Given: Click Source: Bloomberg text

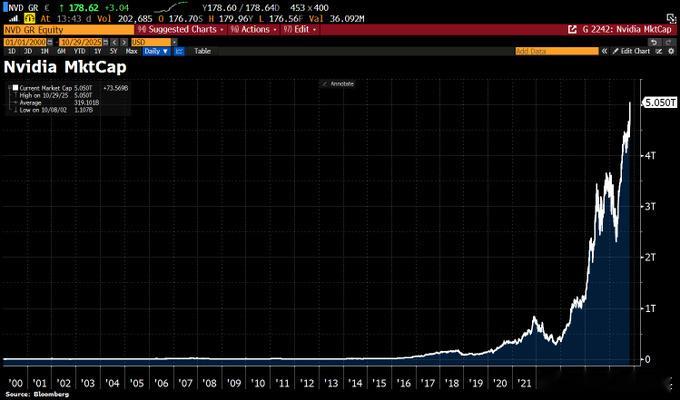Looking at the screenshot, I should 37,394.
